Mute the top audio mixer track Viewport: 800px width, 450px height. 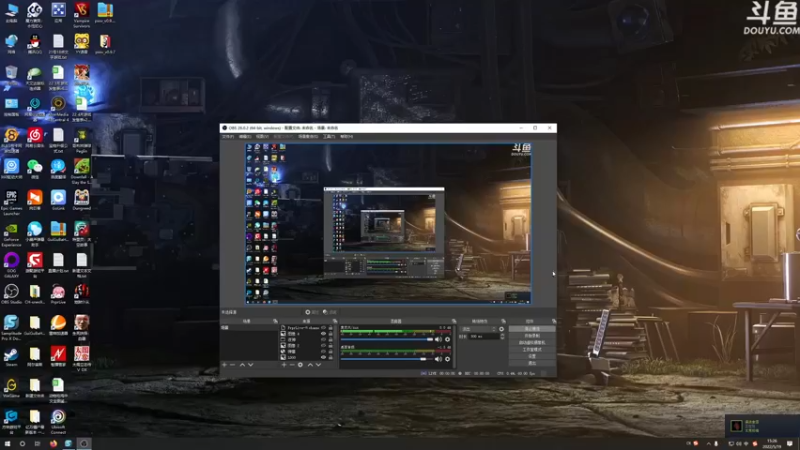tap(438, 339)
